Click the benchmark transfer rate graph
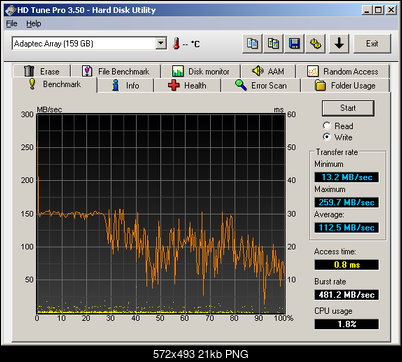Screen dimensions: 402x362 click(161, 214)
